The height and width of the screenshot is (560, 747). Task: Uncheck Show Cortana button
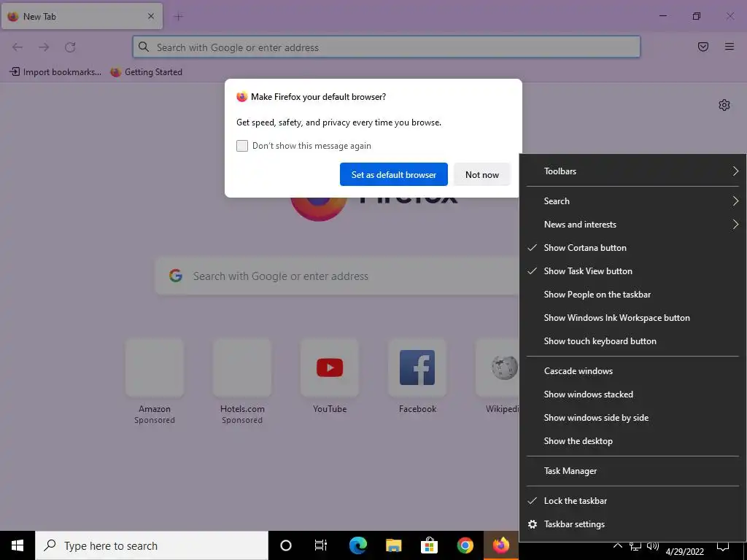[x=632, y=248]
